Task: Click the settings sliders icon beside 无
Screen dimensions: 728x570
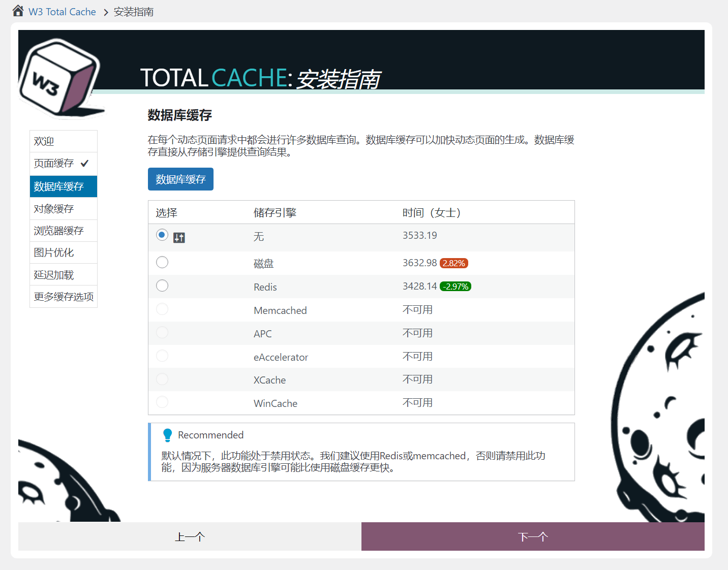Action: point(179,237)
